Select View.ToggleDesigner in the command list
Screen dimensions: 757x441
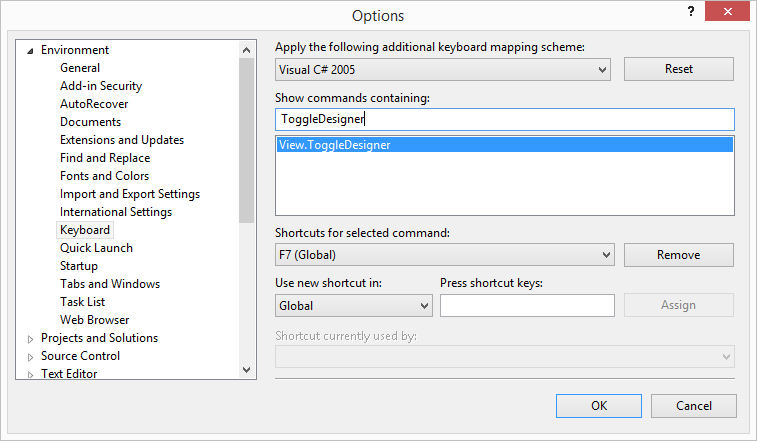coord(335,145)
